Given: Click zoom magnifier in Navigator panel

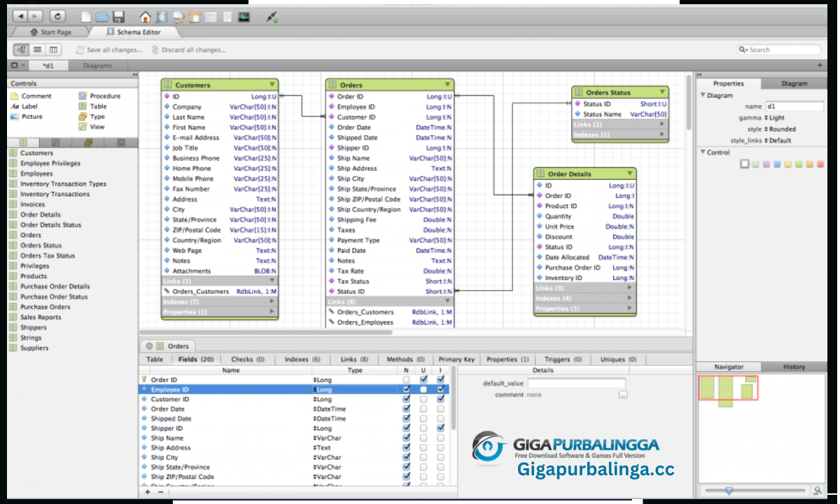Looking at the screenshot, I should point(817,491).
